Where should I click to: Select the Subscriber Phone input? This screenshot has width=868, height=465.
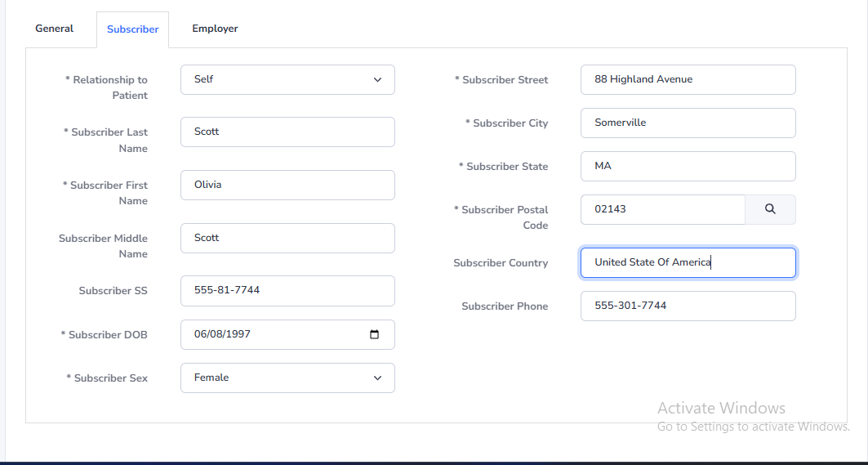(x=688, y=306)
